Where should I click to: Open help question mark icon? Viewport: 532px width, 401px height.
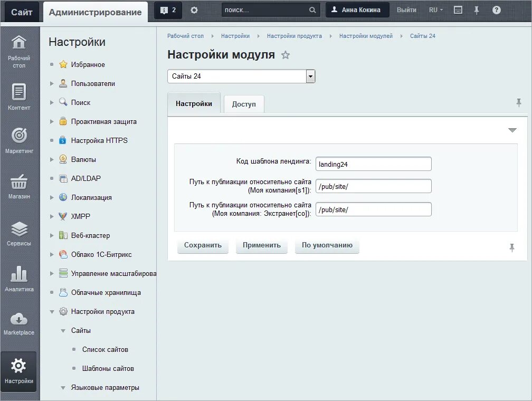(496, 10)
